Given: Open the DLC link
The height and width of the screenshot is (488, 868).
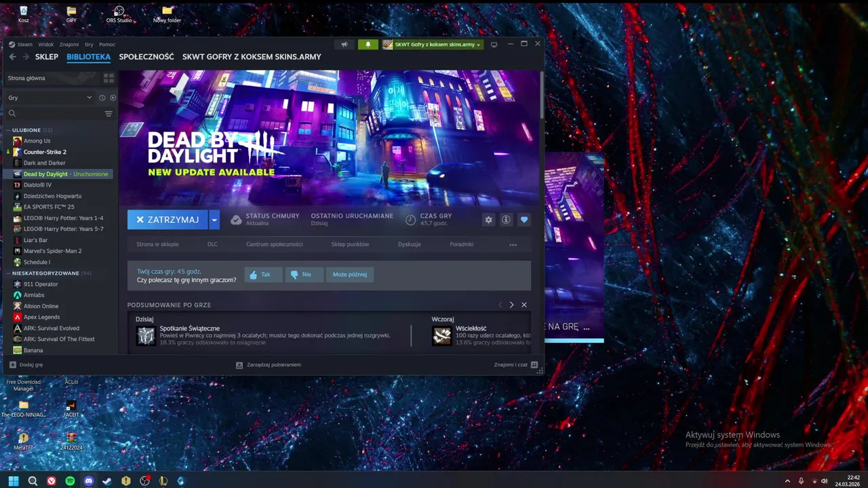Looking at the screenshot, I should click(x=212, y=244).
